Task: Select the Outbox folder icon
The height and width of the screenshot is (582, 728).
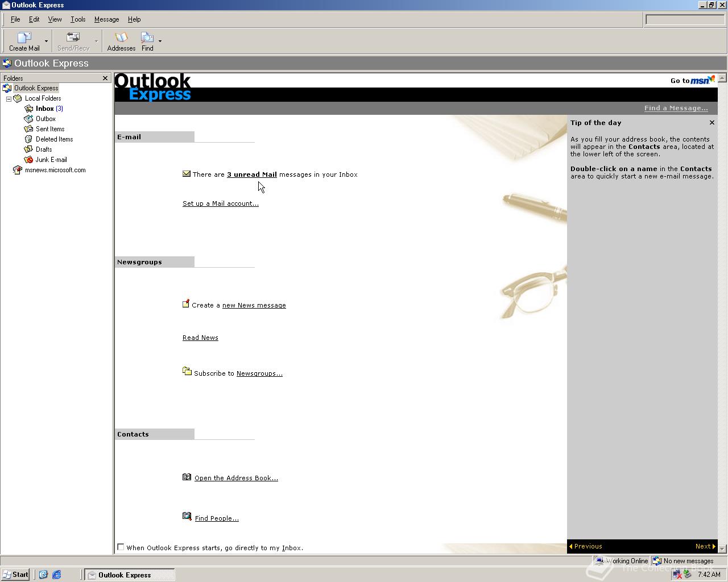Action: click(x=29, y=119)
